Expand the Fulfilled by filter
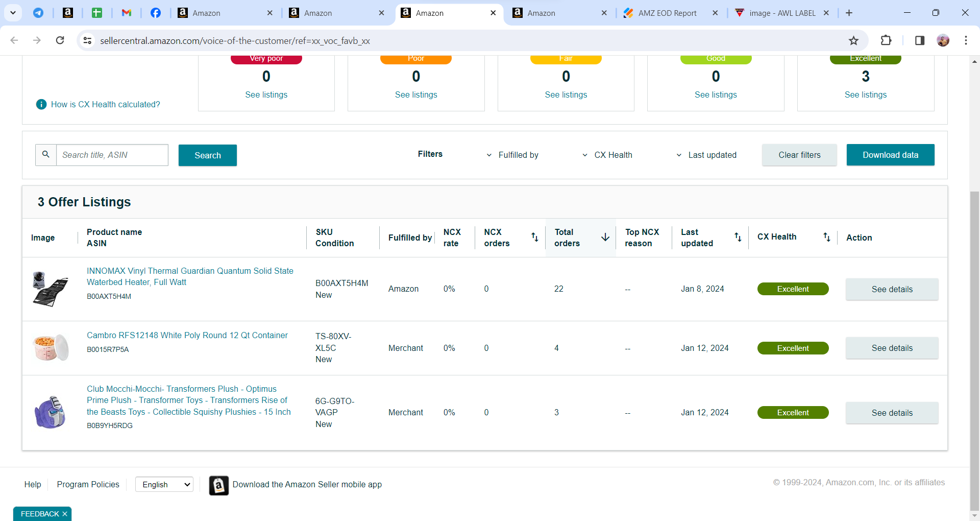This screenshot has width=980, height=521. 512,155
